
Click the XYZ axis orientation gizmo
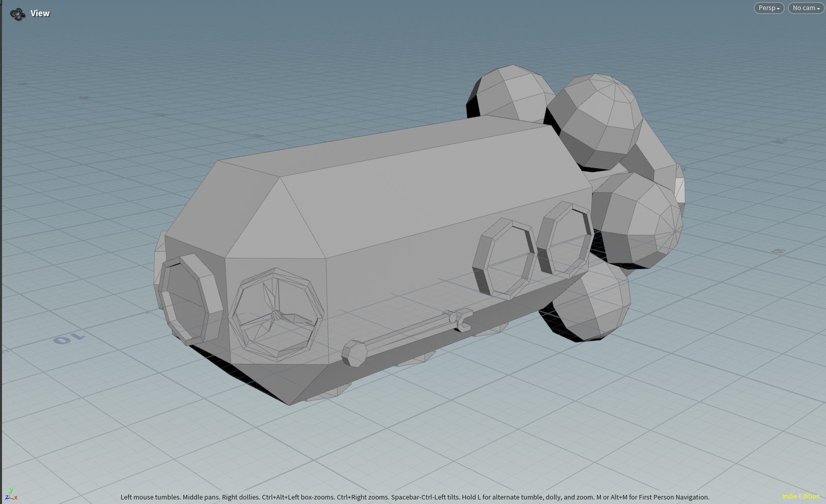point(11,494)
